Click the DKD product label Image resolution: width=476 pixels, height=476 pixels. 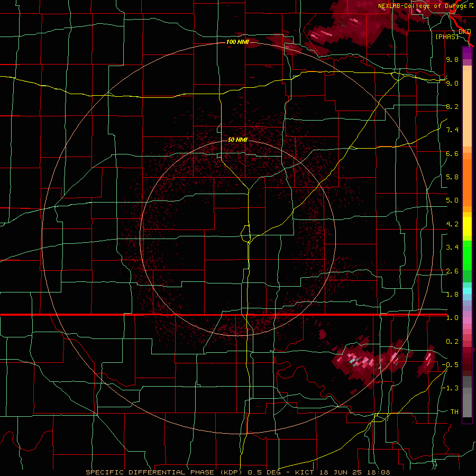pyautogui.click(x=464, y=31)
